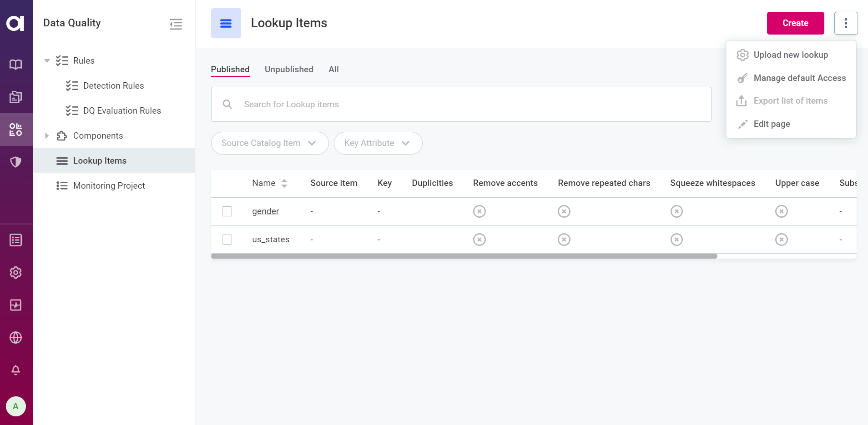This screenshot has height=425, width=868.
Task: Open the three-dot more options button
Action: (846, 23)
